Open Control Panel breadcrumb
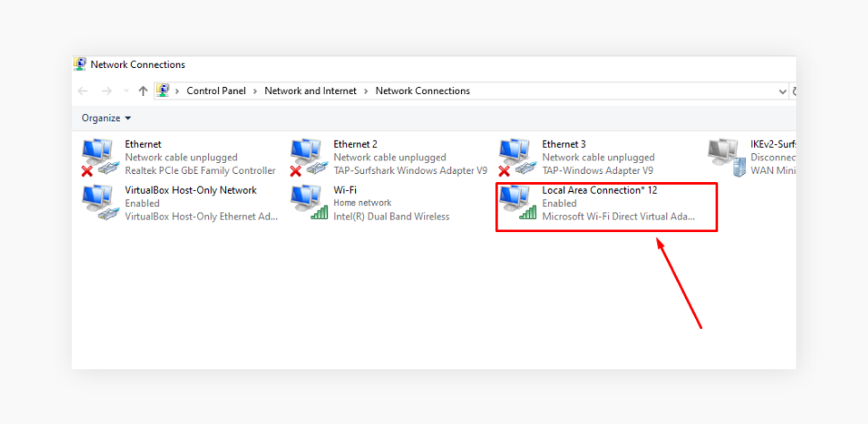The height and width of the screenshot is (424, 868). coord(216,91)
